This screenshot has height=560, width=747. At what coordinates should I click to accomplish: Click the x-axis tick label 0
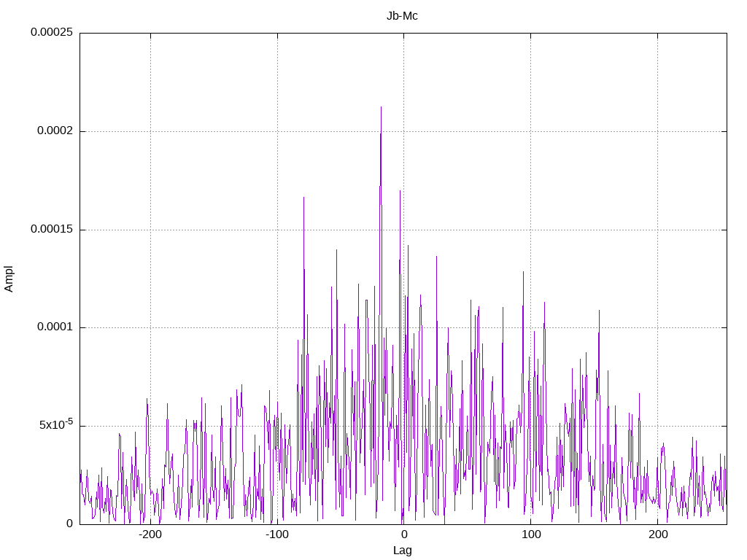coord(404,534)
